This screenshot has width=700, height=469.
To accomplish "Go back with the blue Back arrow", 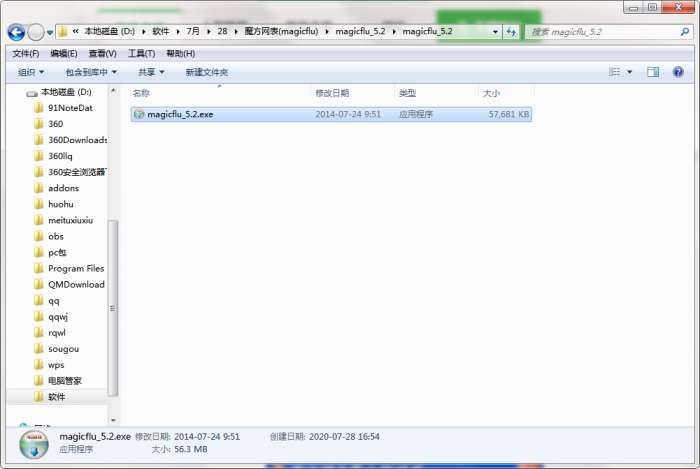I will pos(16,32).
